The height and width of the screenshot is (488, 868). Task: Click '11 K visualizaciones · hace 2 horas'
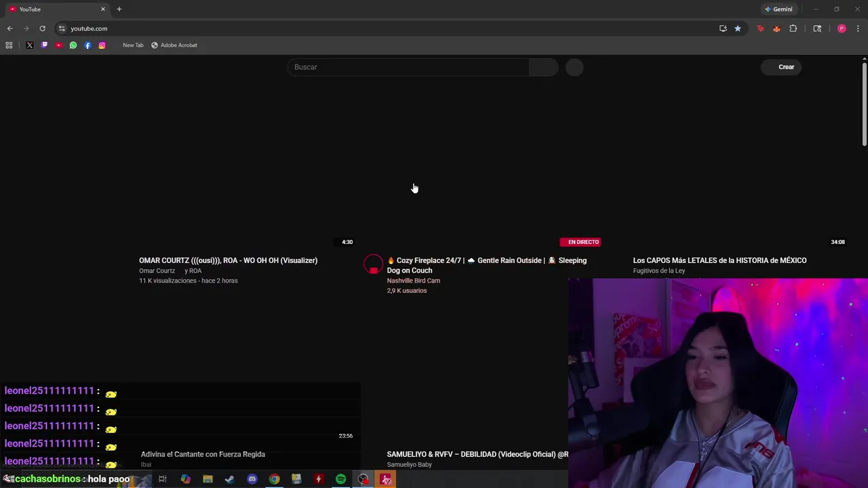pyautogui.click(x=189, y=281)
